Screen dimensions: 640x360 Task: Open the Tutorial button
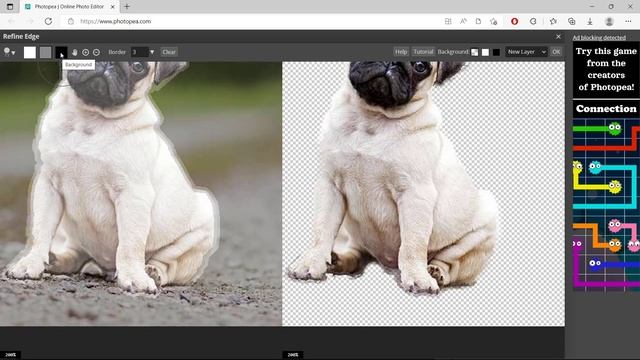tap(423, 52)
